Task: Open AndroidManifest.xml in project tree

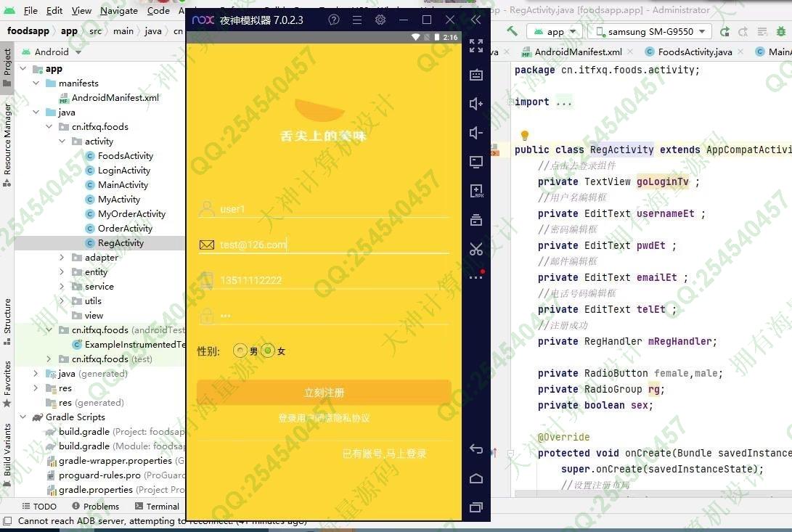Action: 115,97
